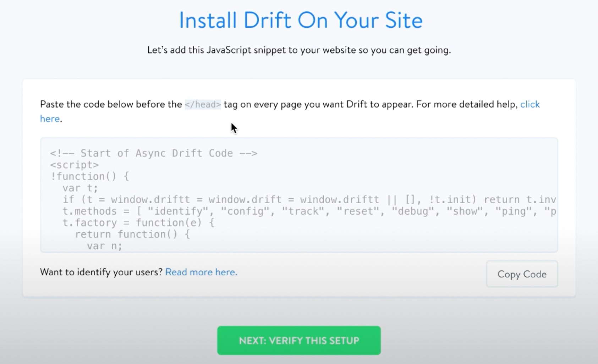Click the 't.methods = [' code line

309,211
